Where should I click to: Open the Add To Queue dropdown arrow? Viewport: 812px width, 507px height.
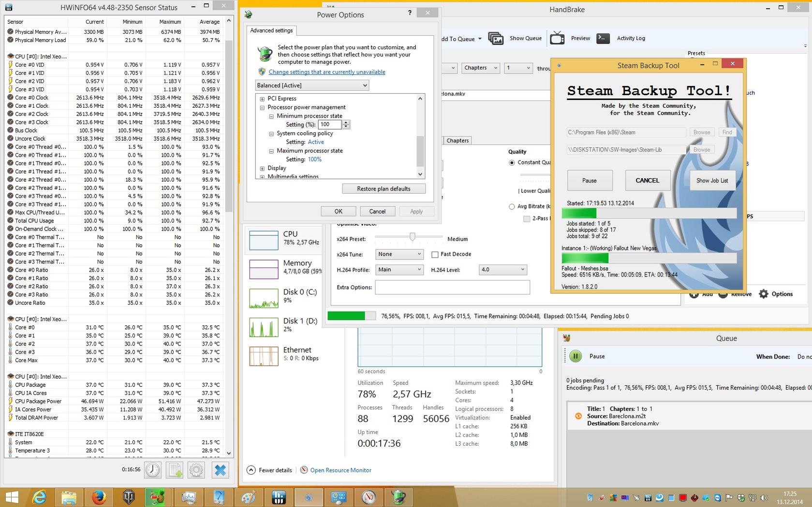pos(480,39)
